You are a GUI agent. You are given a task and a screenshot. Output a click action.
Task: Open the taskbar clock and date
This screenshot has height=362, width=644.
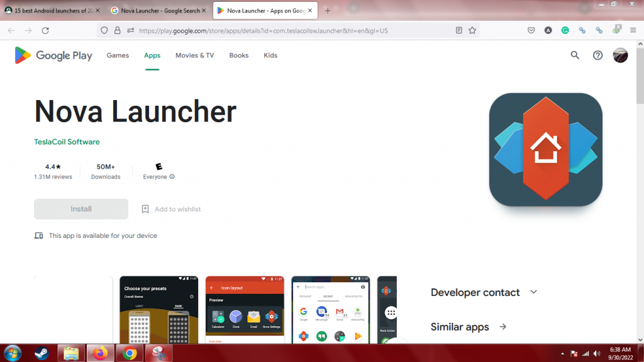point(620,354)
